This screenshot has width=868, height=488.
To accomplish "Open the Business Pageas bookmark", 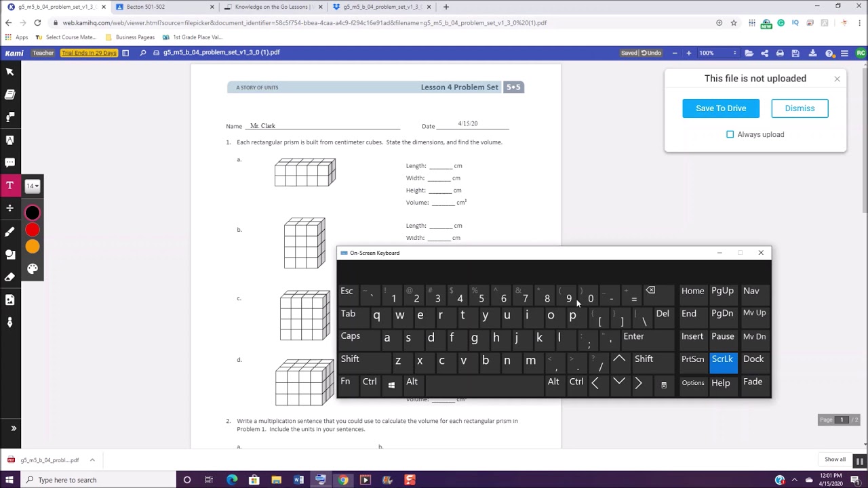I will click(130, 37).
